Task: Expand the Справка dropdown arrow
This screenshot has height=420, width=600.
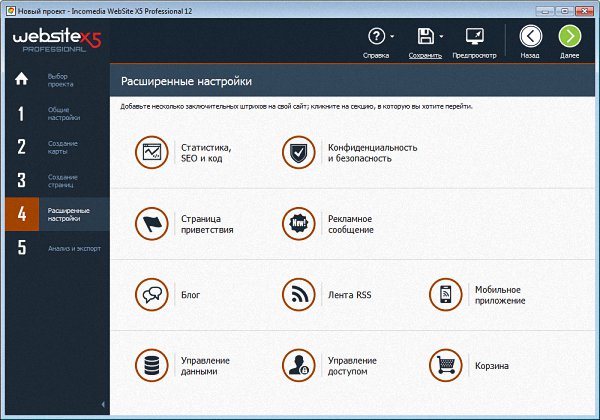Action: coord(393,37)
